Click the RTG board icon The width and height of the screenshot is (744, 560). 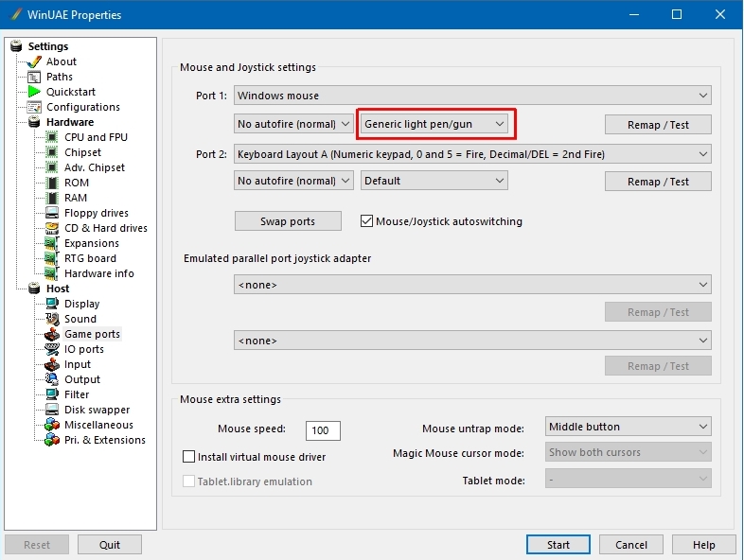[x=52, y=258]
